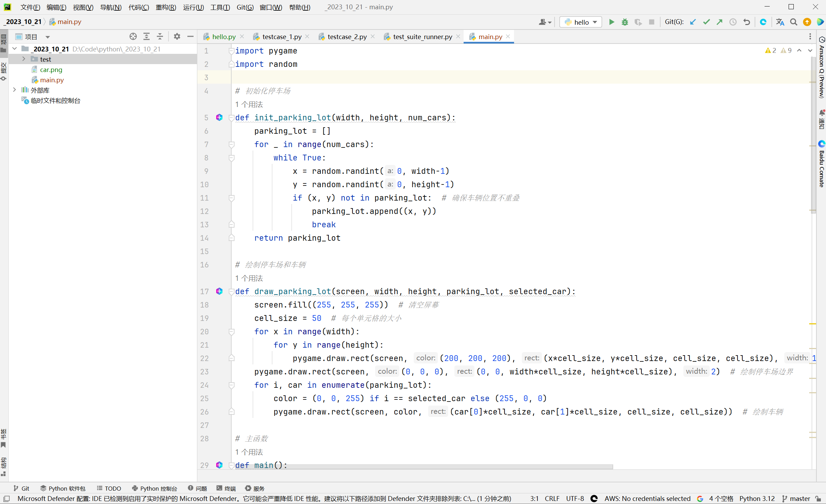The height and width of the screenshot is (504, 826).
Task: Open the hello run configuration dropdown
Action: pos(581,22)
